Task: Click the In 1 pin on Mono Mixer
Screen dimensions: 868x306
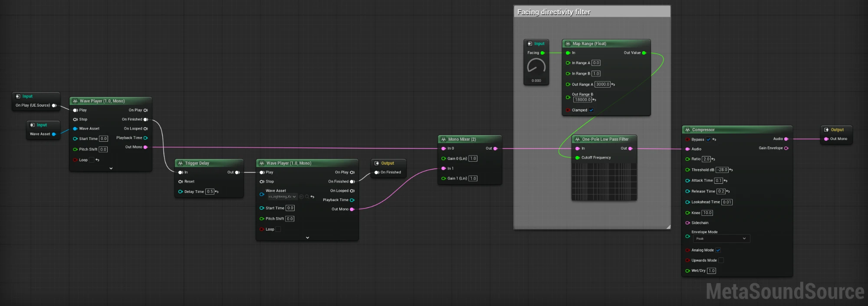Action: tap(444, 169)
